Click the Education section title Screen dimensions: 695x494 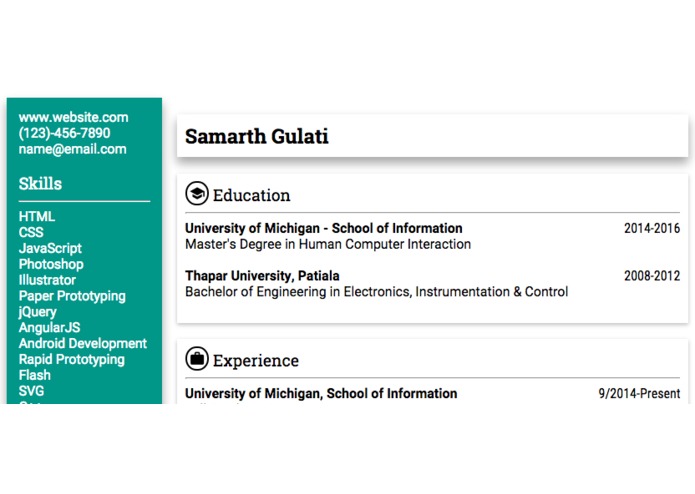[251, 195]
